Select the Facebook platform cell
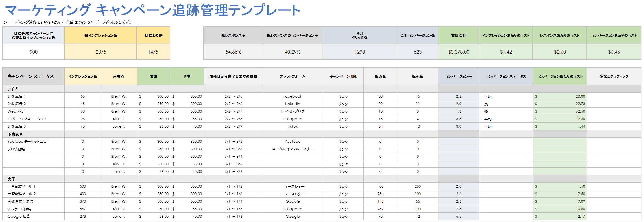 [292, 96]
